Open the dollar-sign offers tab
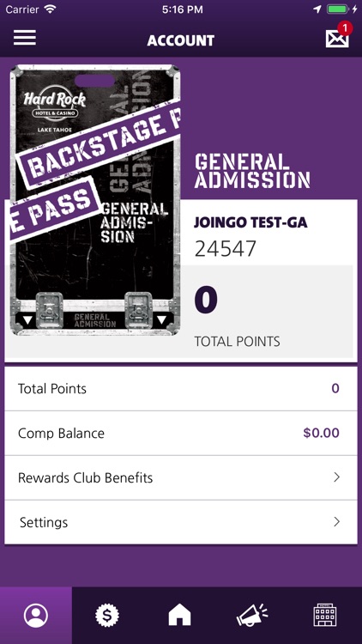The height and width of the screenshot is (644, 362). [107, 616]
